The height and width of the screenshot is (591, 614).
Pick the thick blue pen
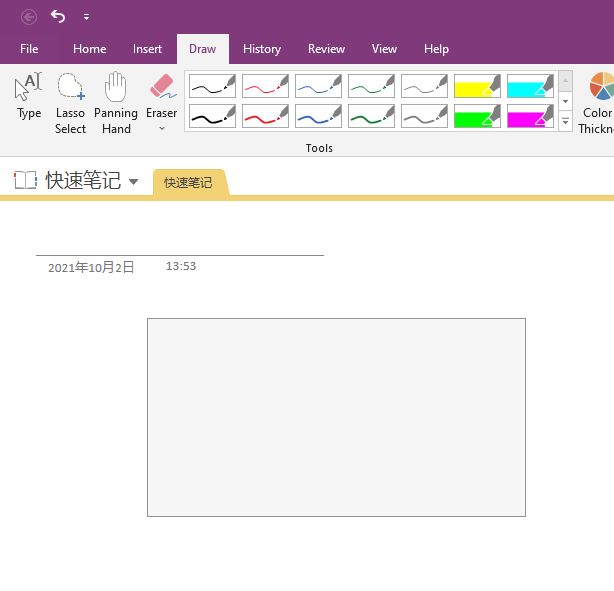coord(318,116)
